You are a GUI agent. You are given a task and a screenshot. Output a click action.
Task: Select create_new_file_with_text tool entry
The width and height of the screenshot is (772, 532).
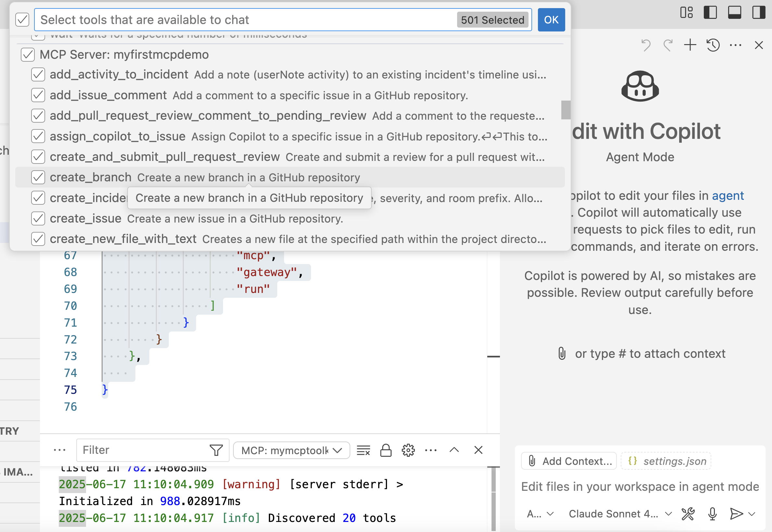[x=123, y=239]
